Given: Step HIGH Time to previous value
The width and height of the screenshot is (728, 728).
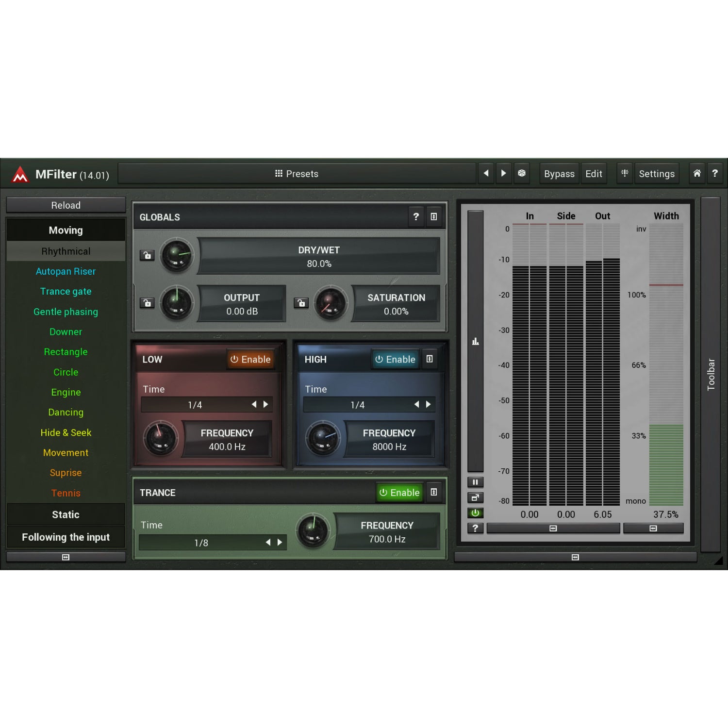Looking at the screenshot, I should click(x=416, y=404).
